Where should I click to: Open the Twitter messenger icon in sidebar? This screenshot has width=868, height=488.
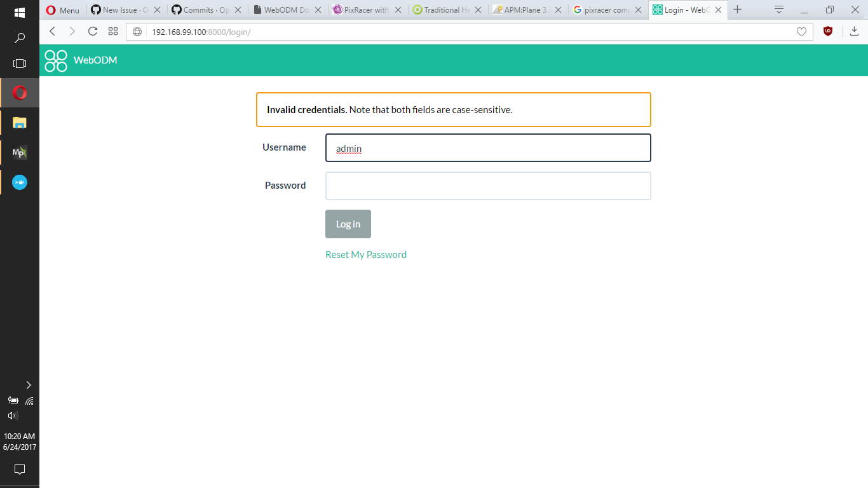(19, 182)
